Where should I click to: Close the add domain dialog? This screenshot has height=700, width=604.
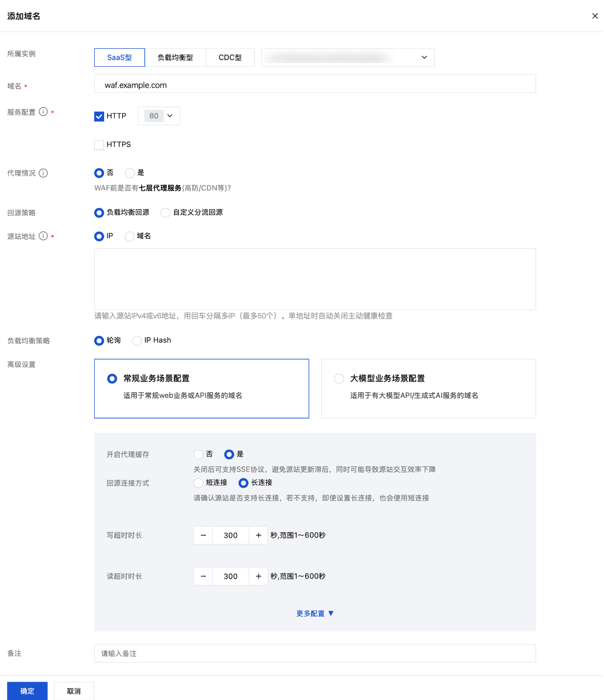pos(595,16)
